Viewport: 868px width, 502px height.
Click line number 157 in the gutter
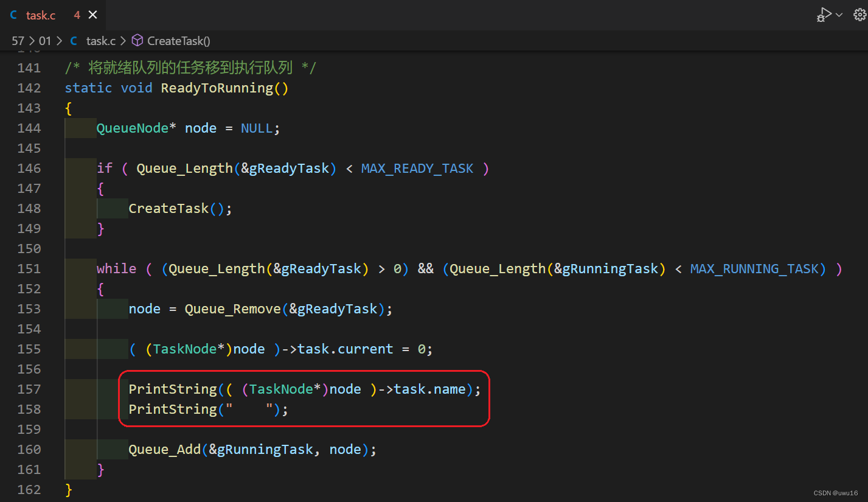coord(29,389)
